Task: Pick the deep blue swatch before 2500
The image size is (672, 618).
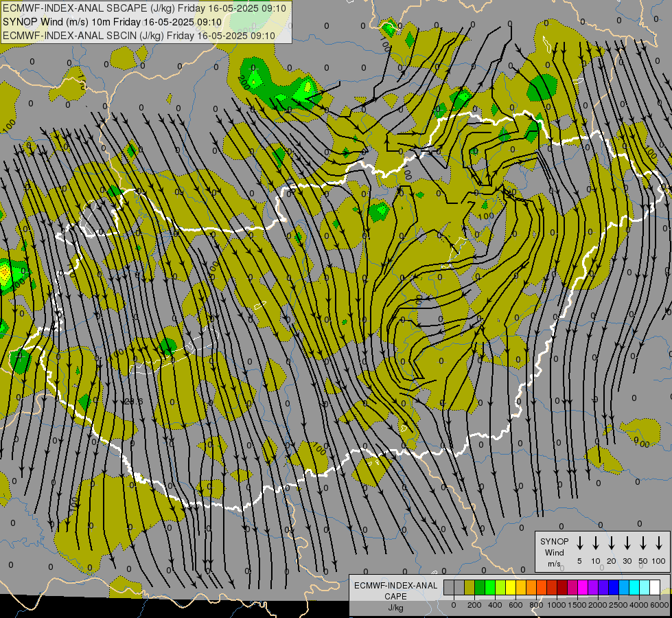Action: [613, 587]
